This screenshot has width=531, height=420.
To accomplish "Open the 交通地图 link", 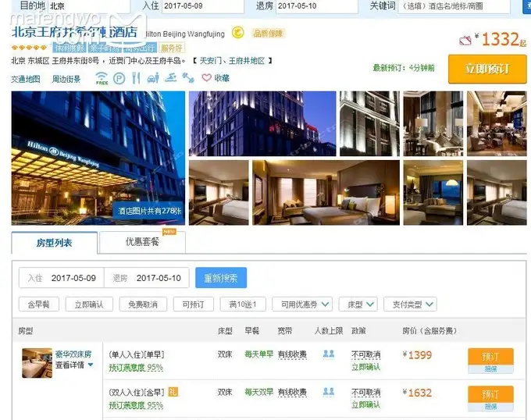I will click(26, 79).
